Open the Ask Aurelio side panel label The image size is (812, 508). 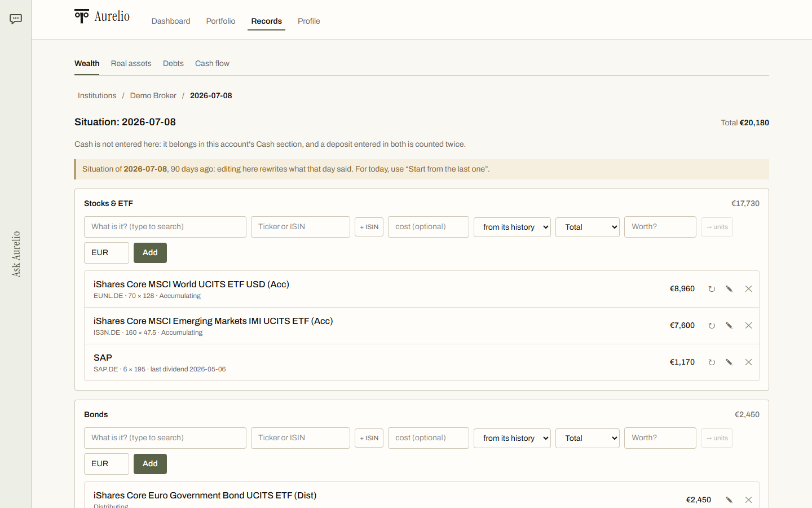point(16,254)
